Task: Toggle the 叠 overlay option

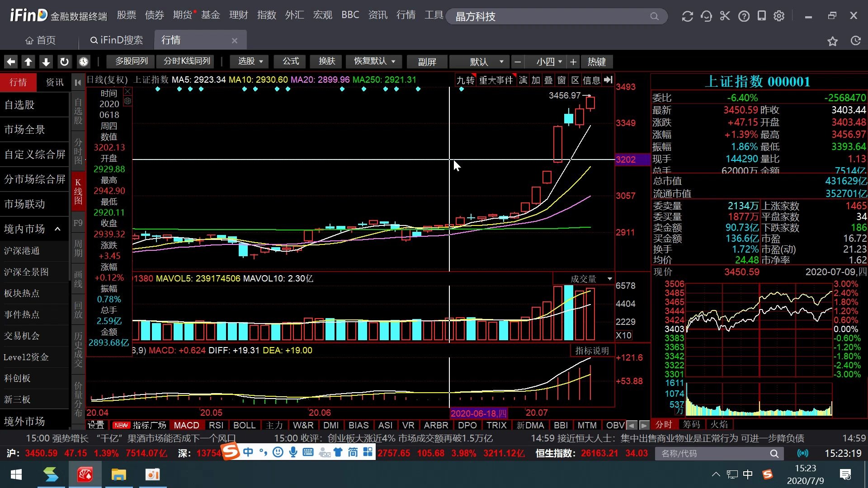Action: pos(548,80)
